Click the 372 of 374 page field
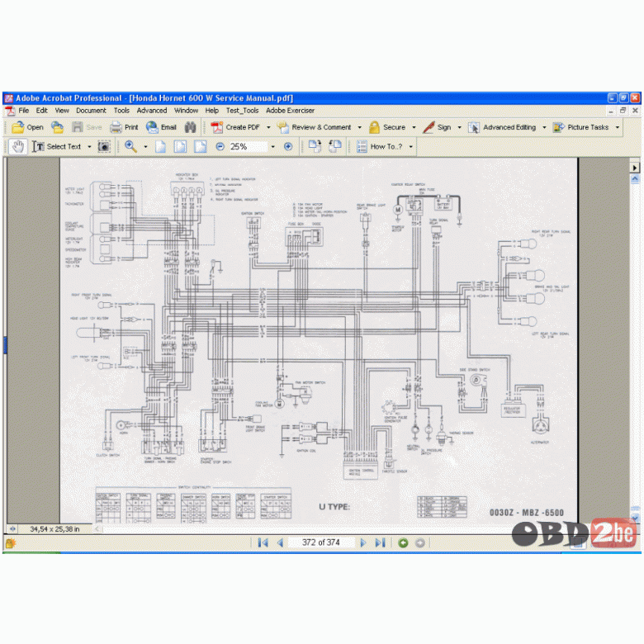This screenshot has height=644, width=644. click(321, 542)
